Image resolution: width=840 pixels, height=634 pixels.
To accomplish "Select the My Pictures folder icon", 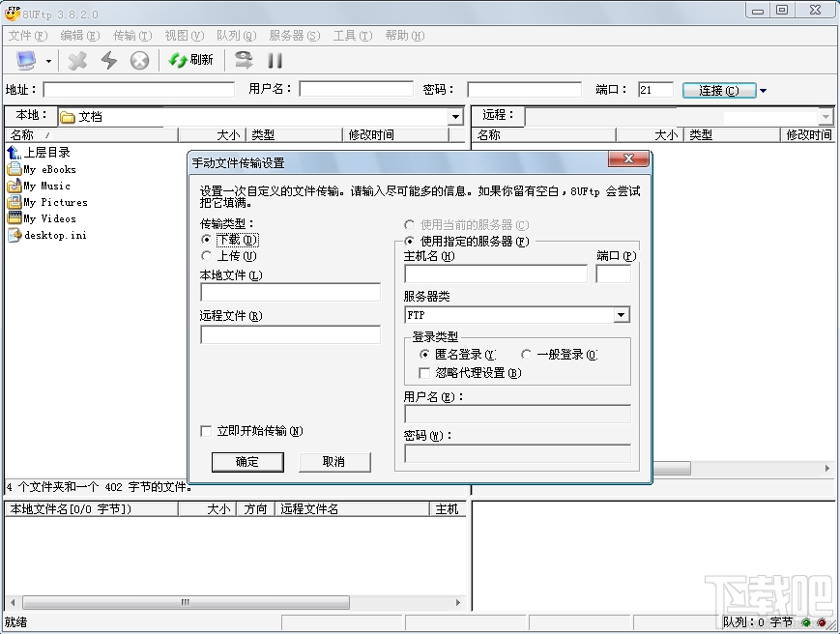I will coord(14,202).
